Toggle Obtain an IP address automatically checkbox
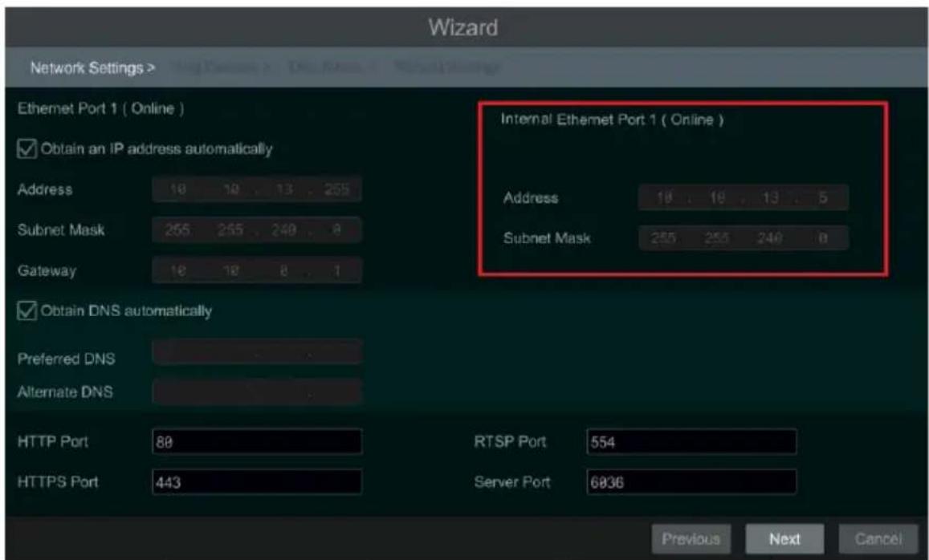This screenshot has height=560, width=929. [27, 148]
